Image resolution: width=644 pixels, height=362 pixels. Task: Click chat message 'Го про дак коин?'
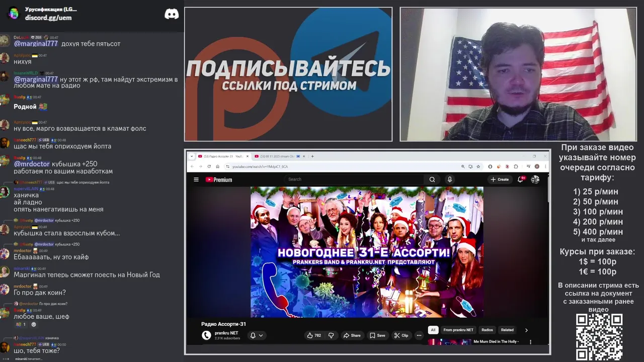click(40, 293)
